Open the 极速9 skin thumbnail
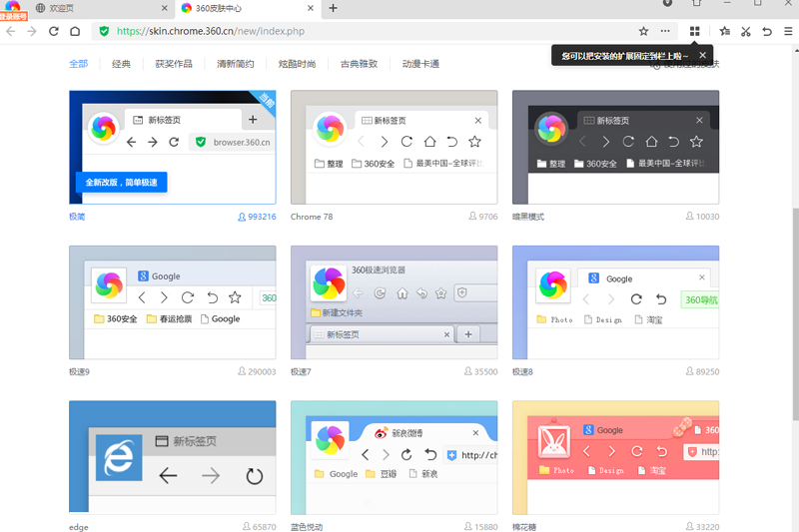Screen dimensions: 799x532 (173, 302)
